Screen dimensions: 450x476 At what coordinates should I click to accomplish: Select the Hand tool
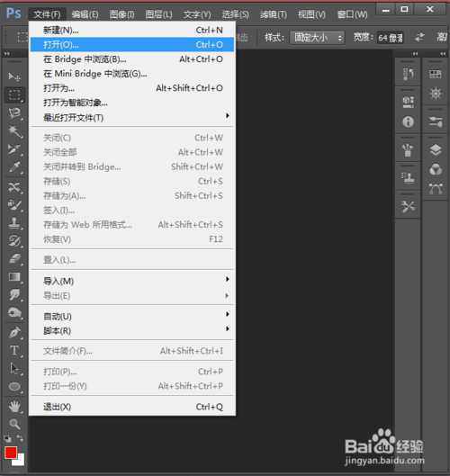[14, 406]
